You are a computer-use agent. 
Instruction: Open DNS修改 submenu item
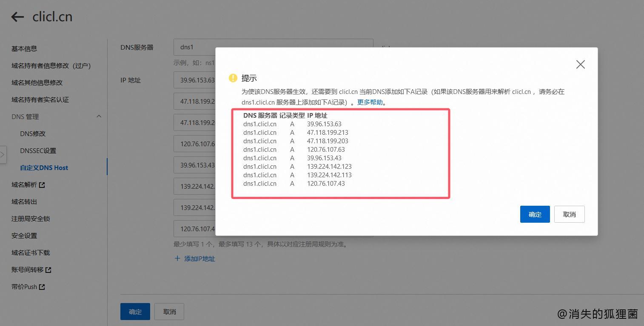click(33, 134)
